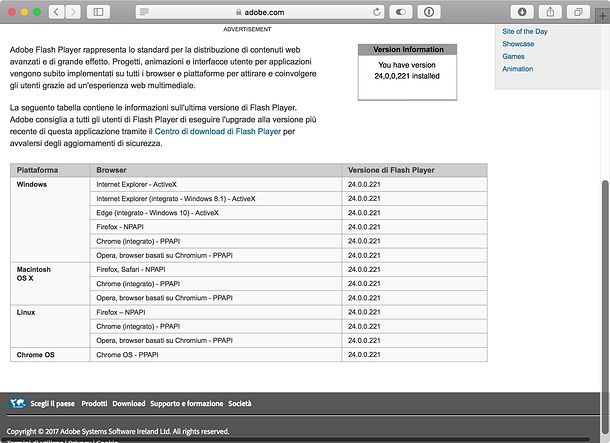Image resolution: width=610 pixels, height=443 pixels.
Task: Select Edge (integrato - Windows 10) row
Action: (288, 213)
